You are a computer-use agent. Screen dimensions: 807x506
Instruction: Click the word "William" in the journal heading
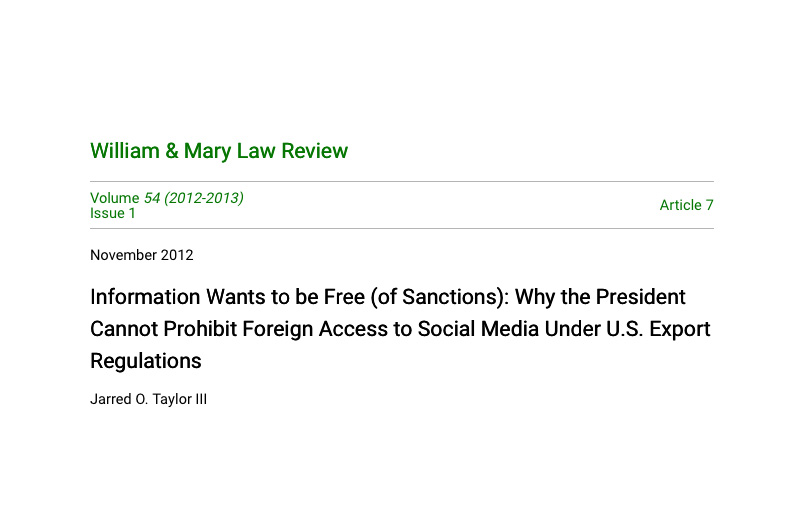pos(125,151)
